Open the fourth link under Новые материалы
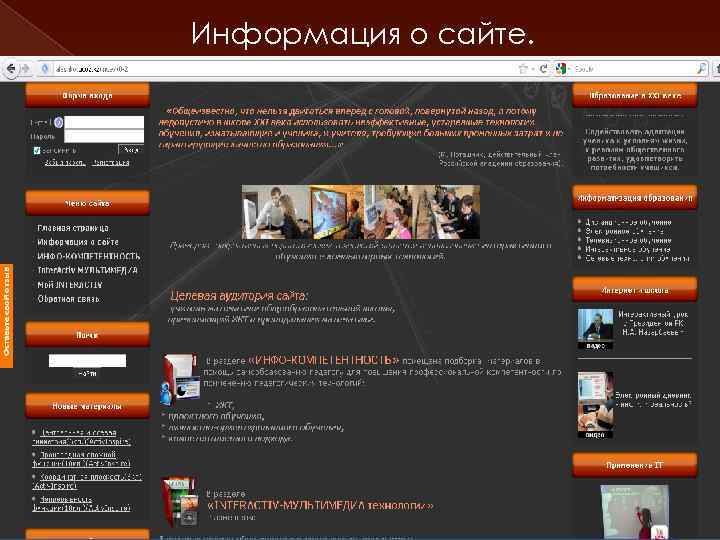720x540 pixels. 81,503
